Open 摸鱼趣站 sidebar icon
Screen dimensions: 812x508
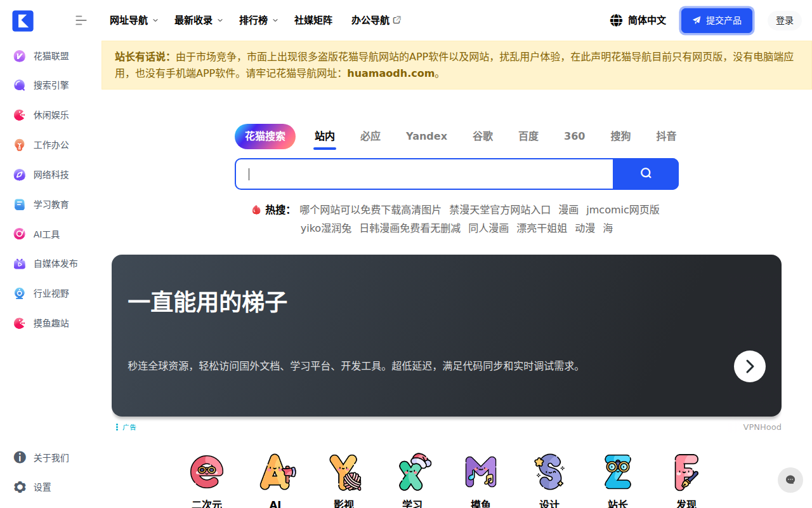coord(20,323)
